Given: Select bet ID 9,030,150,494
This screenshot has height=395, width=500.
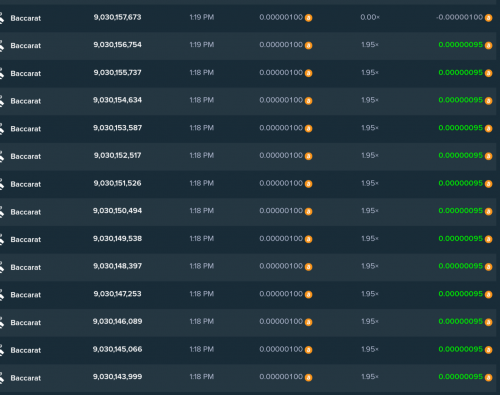Looking at the screenshot, I should [x=117, y=211].
